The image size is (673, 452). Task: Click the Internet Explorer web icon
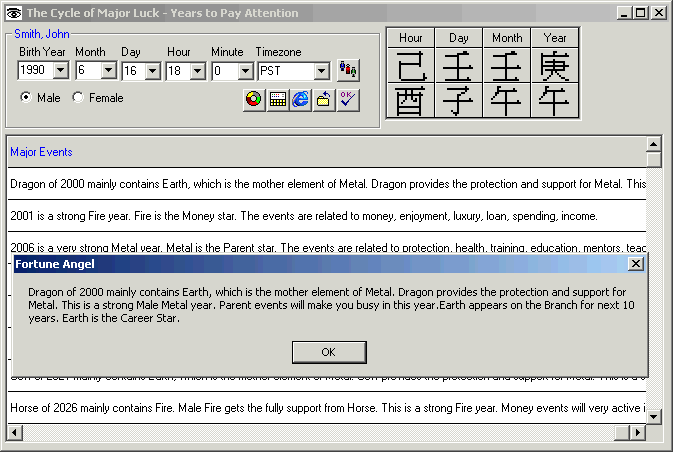point(301,99)
